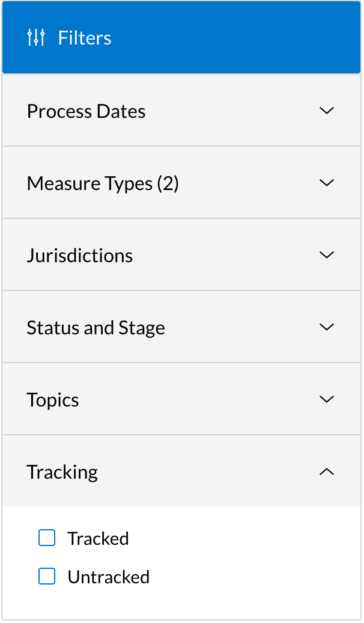Expand the Jurisdictions filter chevron
Viewport: 364px width, 623px height.
pyautogui.click(x=327, y=255)
